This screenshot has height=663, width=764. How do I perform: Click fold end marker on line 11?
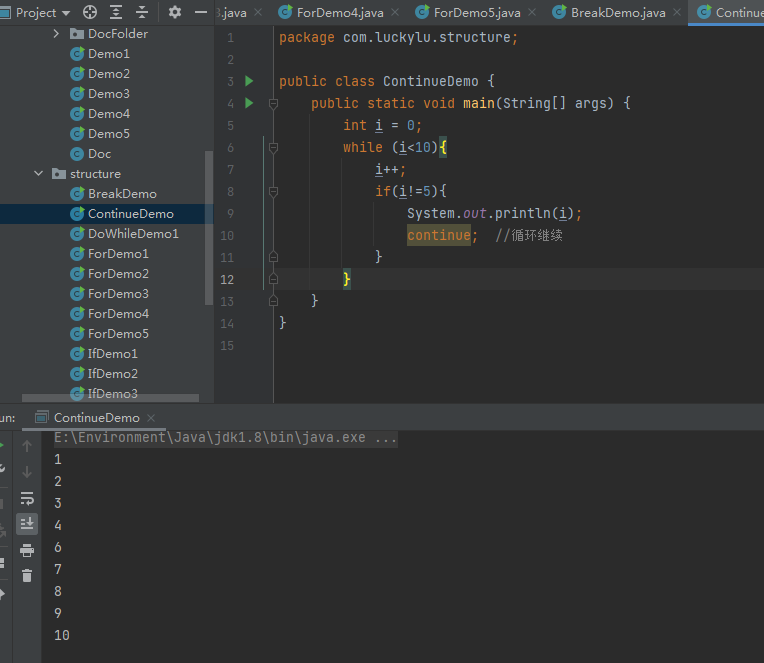point(273,257)
